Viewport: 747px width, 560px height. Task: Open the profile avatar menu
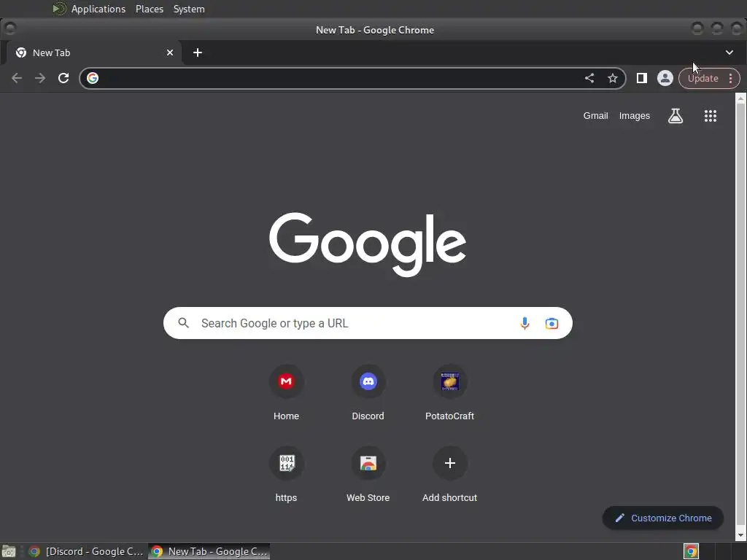pyautogui.click(x=665, y=78)
